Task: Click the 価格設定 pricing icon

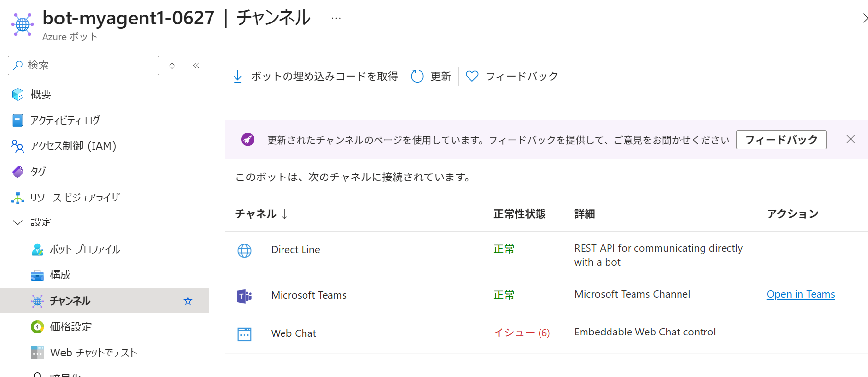Action: tap(37, 327)
